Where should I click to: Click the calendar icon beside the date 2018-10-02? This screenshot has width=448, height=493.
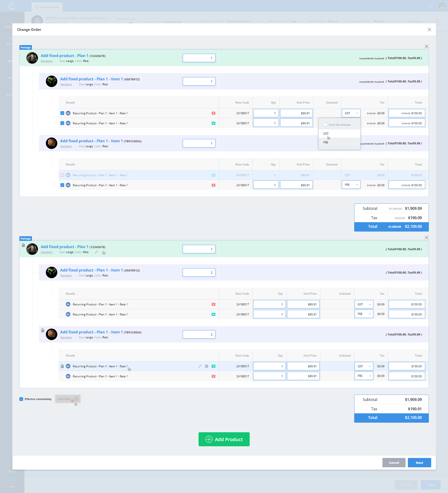[76, 399]
